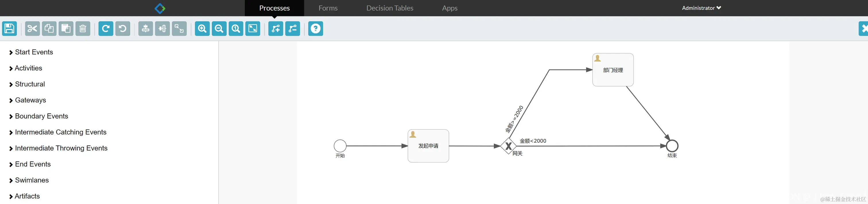Zoom out of the canvas
The width and height of the screenshot is (868, 204).
click(219, 29)
